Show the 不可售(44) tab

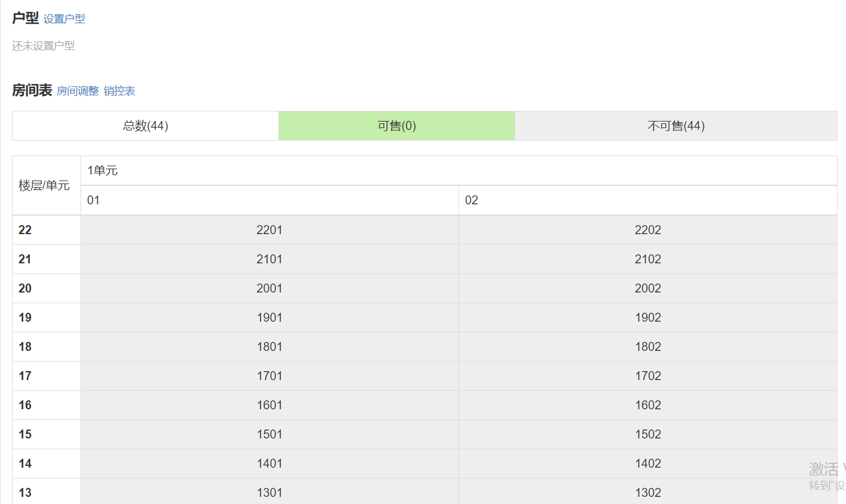click(675, 126)
